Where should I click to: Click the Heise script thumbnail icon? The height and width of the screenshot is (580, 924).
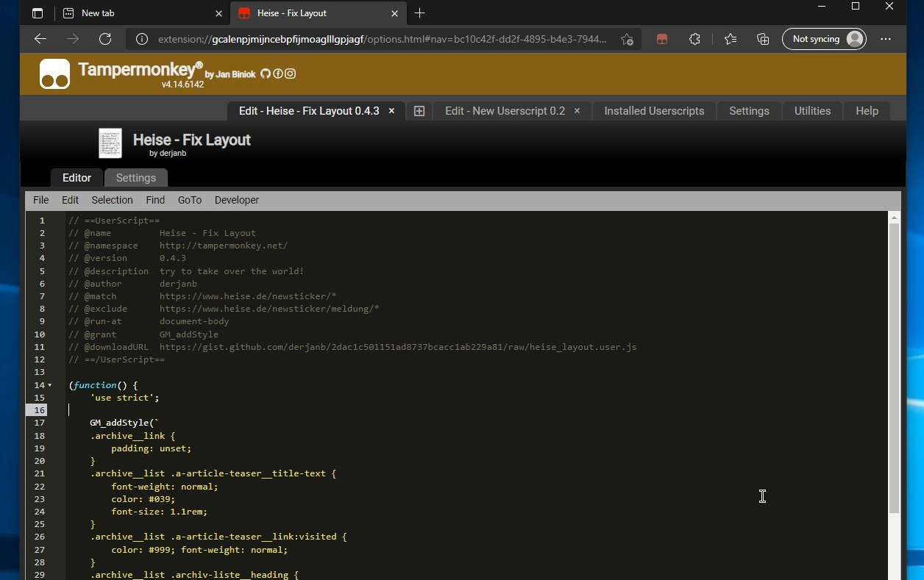tap(110, 143)
